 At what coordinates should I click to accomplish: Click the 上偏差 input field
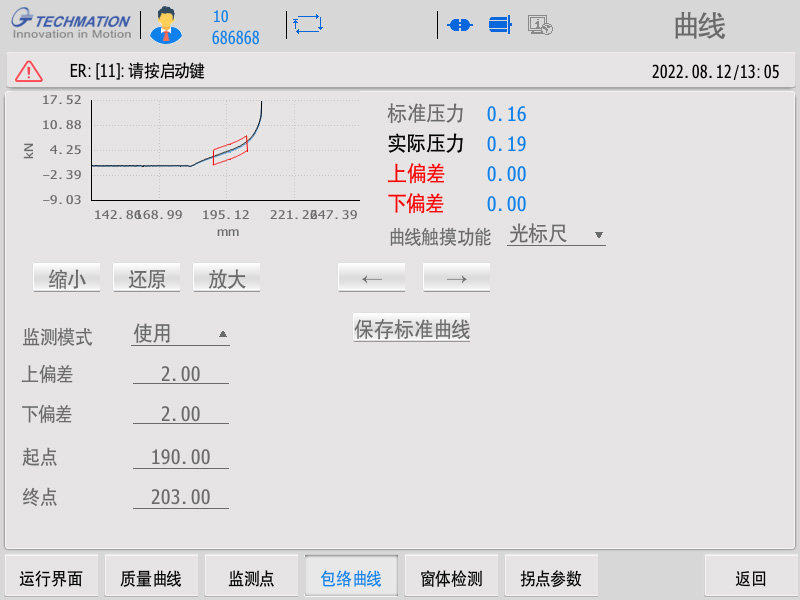(180, 374)
